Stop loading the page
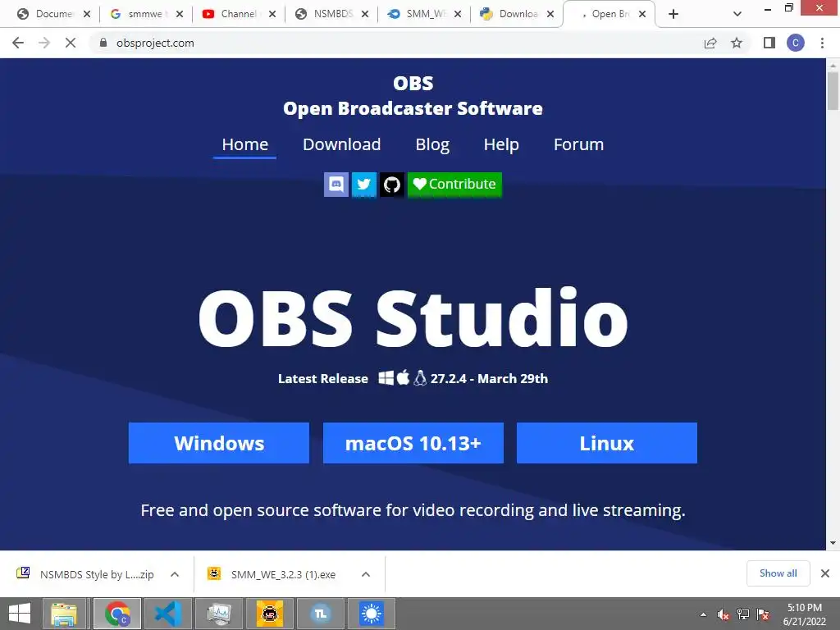Screen dimensions: 840x630 [x=71, y=43]
